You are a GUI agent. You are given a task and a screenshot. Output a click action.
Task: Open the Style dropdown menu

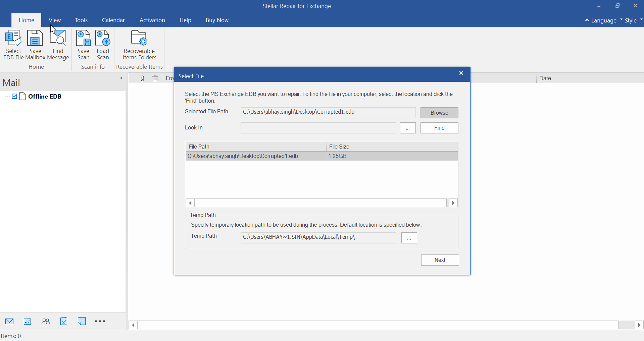pyautogui.click(x=631, y=20)
